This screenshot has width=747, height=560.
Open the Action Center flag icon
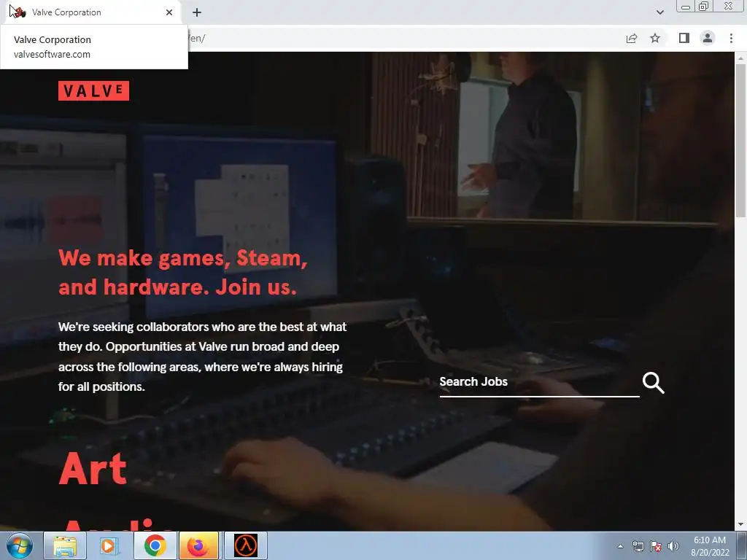point(656,546)
